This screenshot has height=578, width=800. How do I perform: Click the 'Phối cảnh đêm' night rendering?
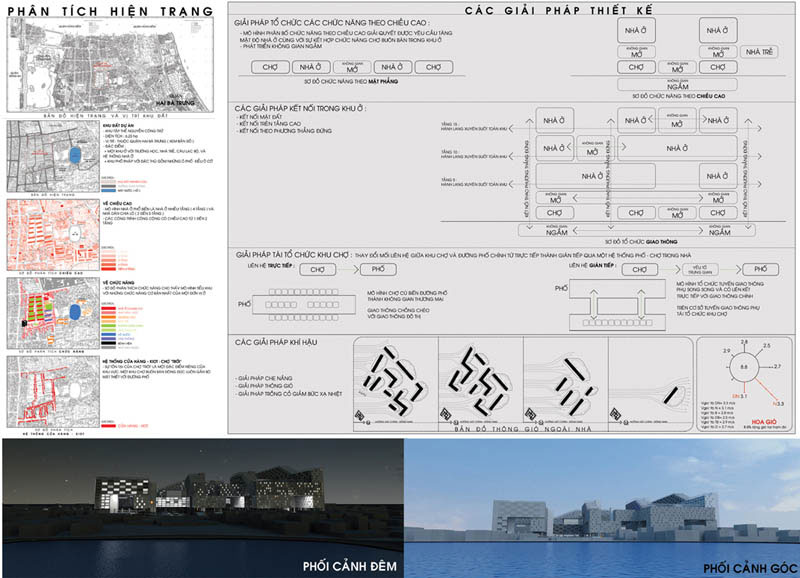tap(200, 493)
